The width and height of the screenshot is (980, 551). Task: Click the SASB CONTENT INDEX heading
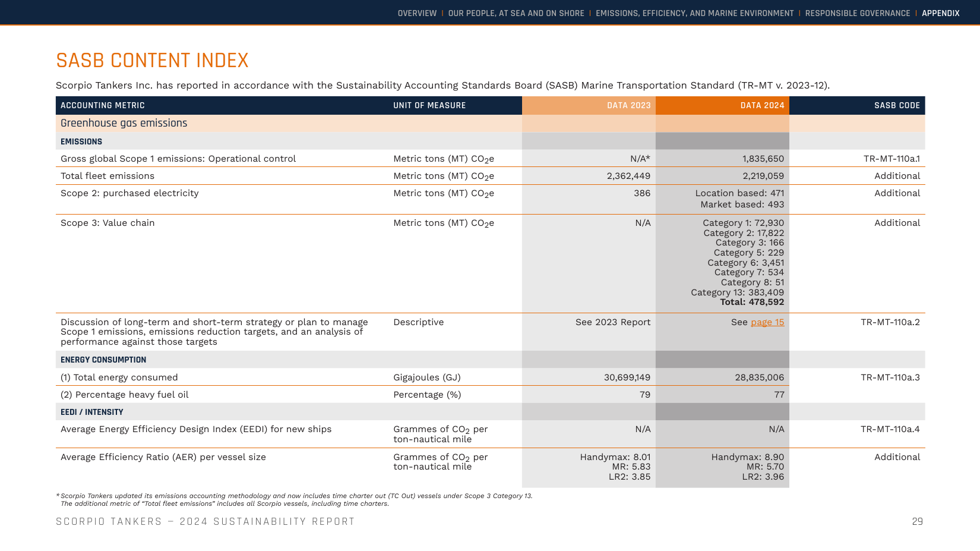(152, 61)
